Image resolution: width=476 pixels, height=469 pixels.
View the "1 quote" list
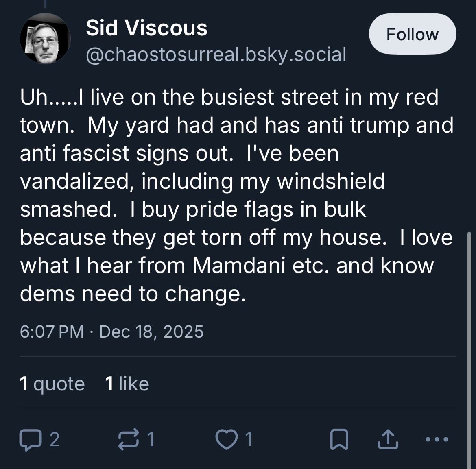pos(52,384)
